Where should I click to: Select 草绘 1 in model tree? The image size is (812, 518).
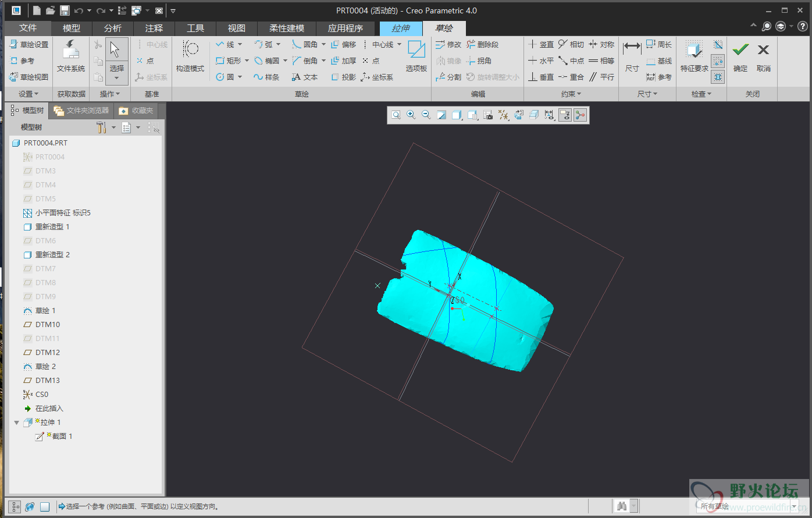45,311
